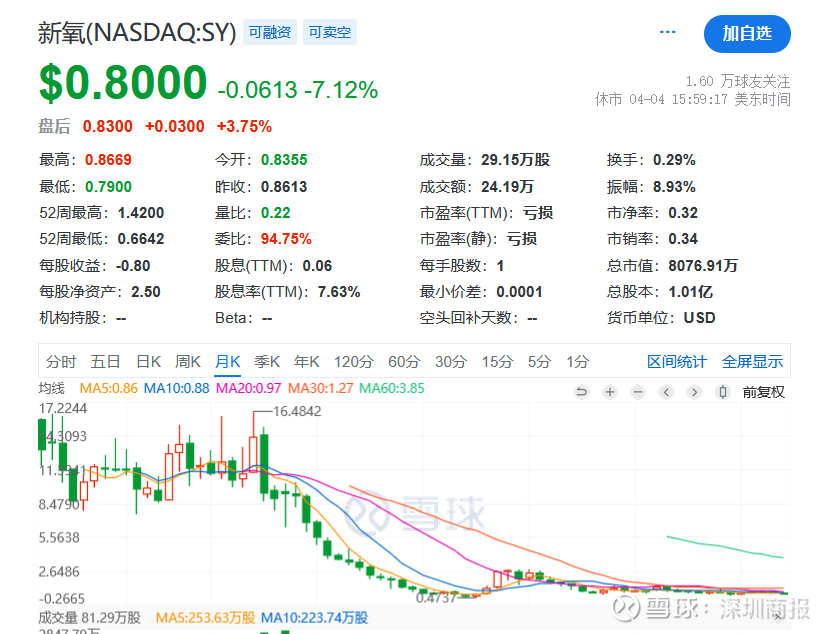The image size is (834, 634).
Task: Click the 最低 value 0.7900
Action: click(x=108, y=187)
